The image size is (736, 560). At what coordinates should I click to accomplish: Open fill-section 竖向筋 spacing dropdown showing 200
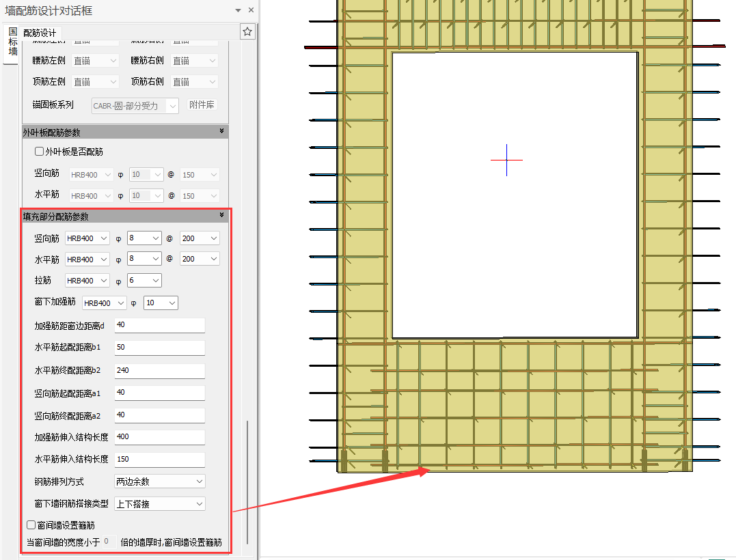click(200, 238)
